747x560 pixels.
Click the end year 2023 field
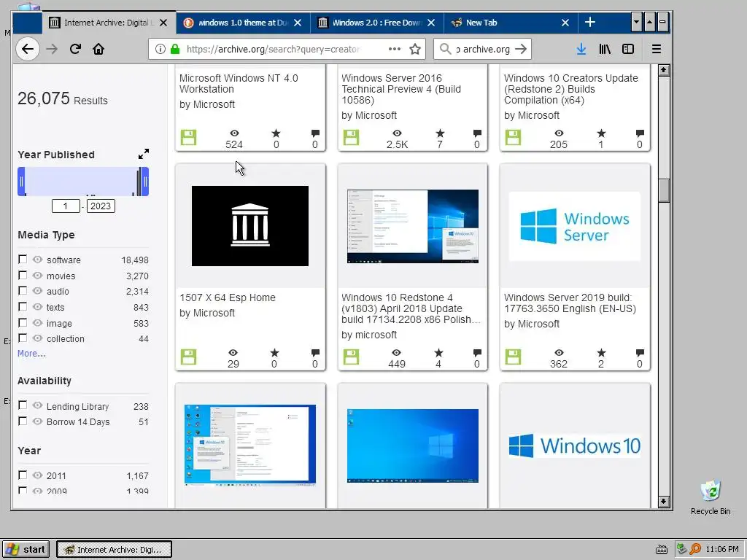pos(101,206)
